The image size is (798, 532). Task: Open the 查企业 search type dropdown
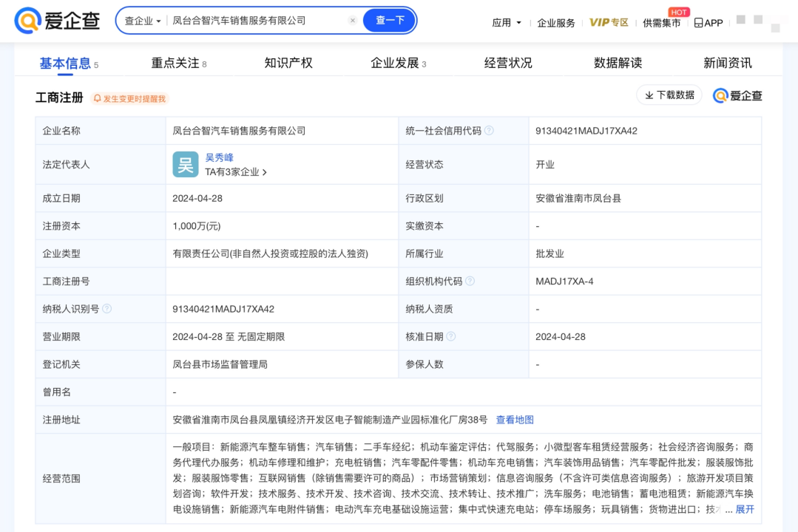point(143,21)
